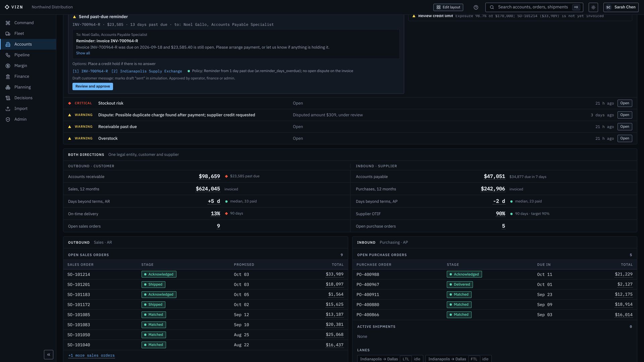Click the On-time delivery 13% value
The width and height of the screenshot is (644, 362).
coord(215,214)
